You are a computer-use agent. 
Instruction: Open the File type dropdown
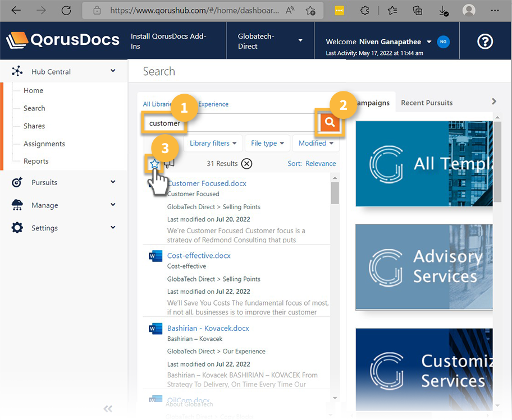(x=267, y=143)
